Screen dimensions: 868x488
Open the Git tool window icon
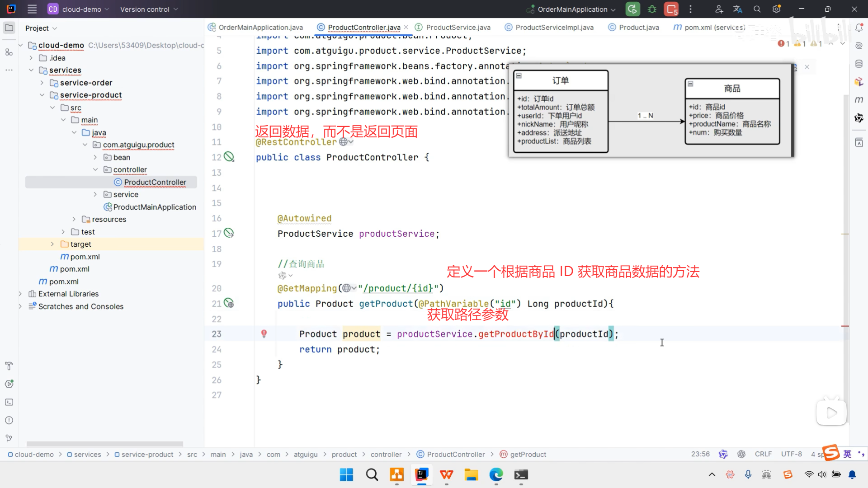point(9,438)
